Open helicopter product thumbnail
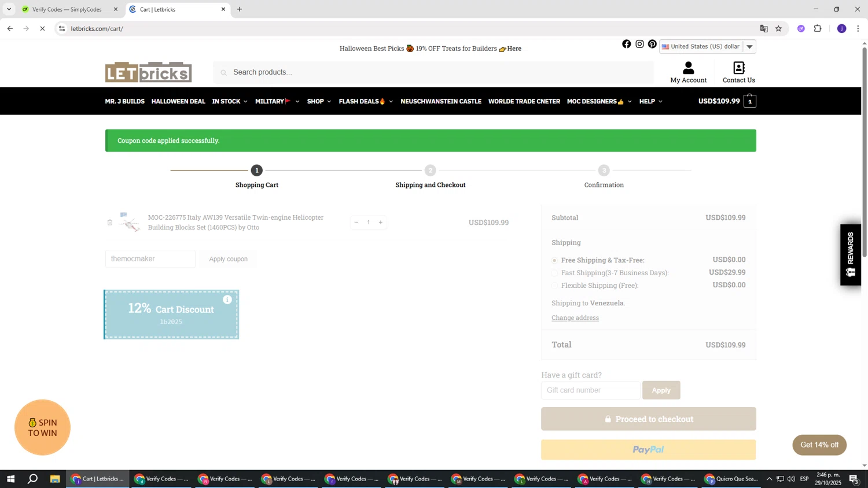Image resolution: width=868 pixels, height=488 pixels. [130, 223]
